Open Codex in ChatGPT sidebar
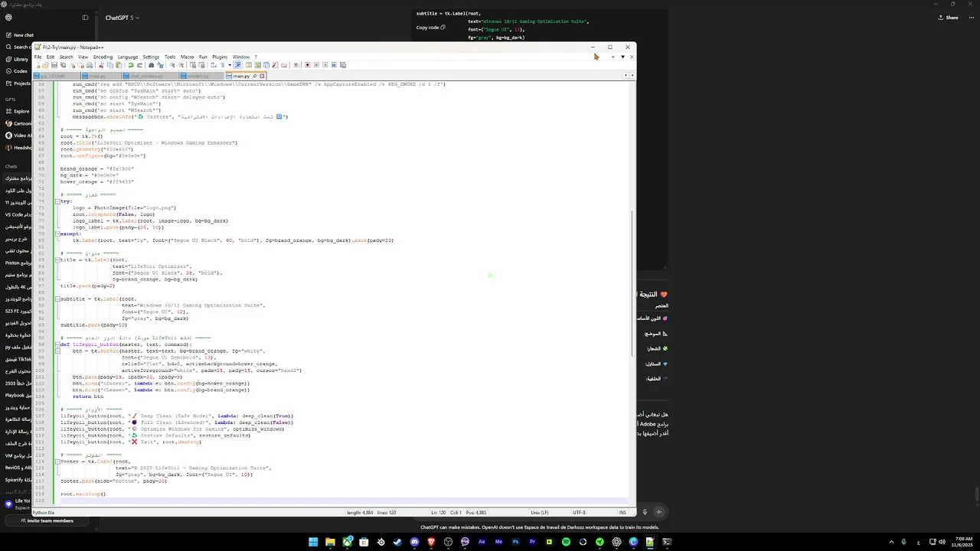The height and width of the screenshot is (551, 980). click(16, 71)
